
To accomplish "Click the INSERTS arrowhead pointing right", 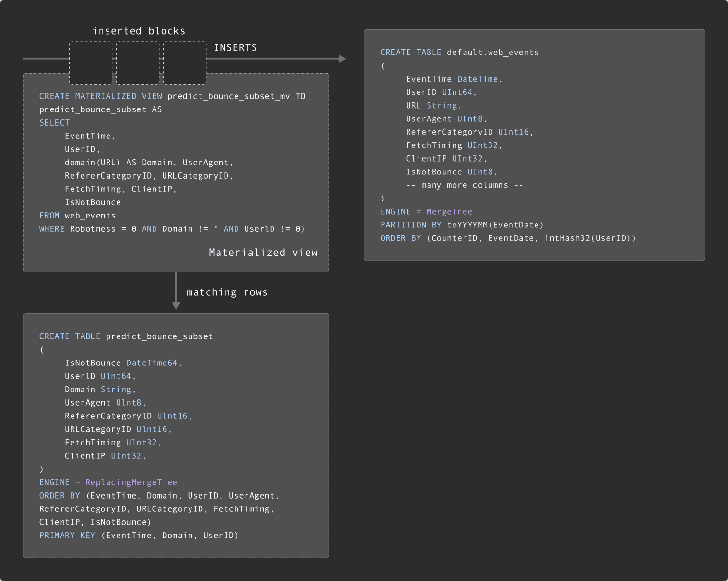I will pos(342,59).
